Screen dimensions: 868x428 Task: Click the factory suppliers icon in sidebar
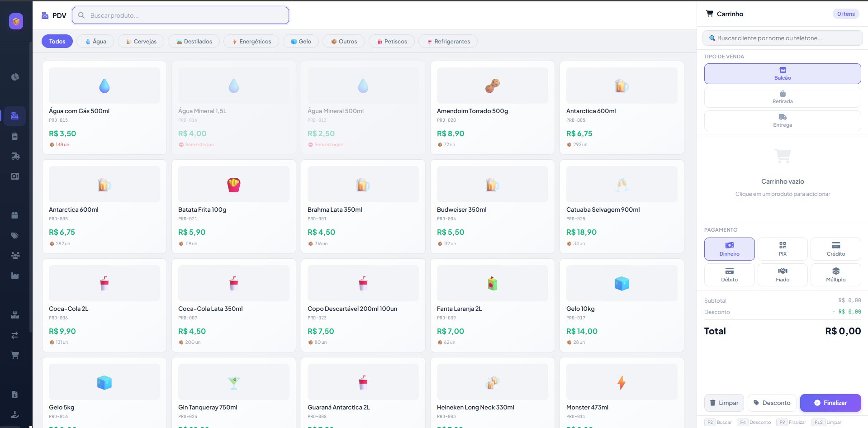point(15,276)
